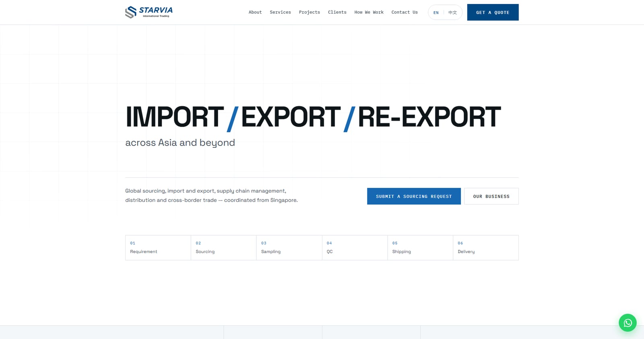This screenshot has height=339, width=644.
Task: Switch language to EN
Action: click(x=436, y=12)
